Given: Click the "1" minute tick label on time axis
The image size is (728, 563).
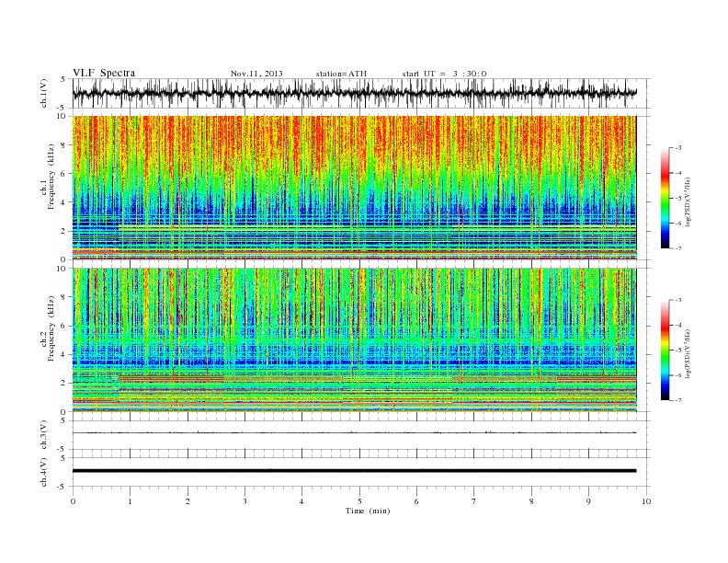Looking at the screenshot, I should [131, 501].
